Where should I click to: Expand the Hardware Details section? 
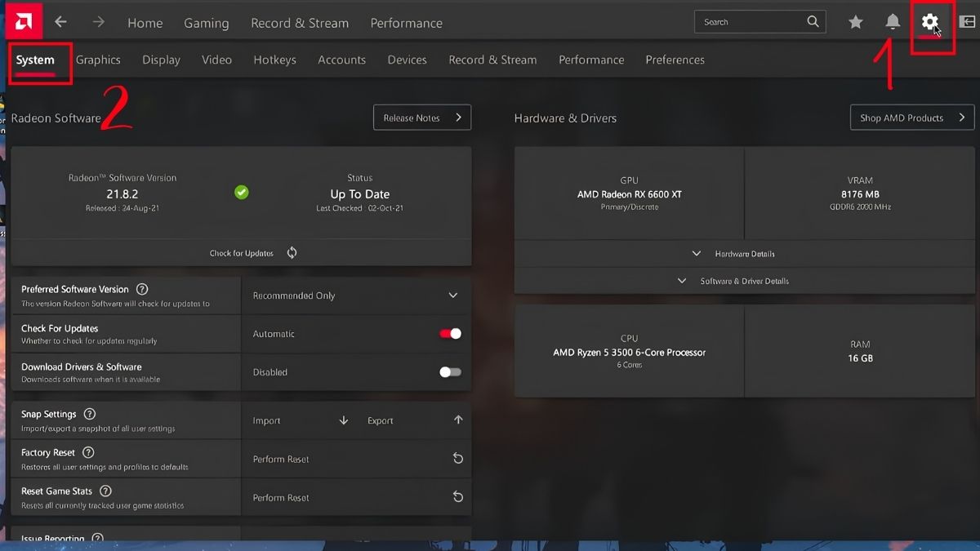pos(733,254)
